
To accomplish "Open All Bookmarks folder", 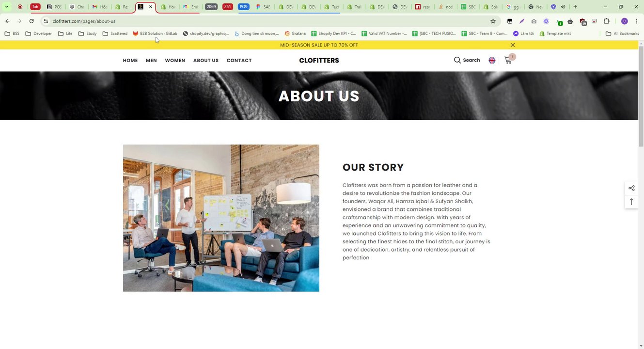I will point(623,33).
